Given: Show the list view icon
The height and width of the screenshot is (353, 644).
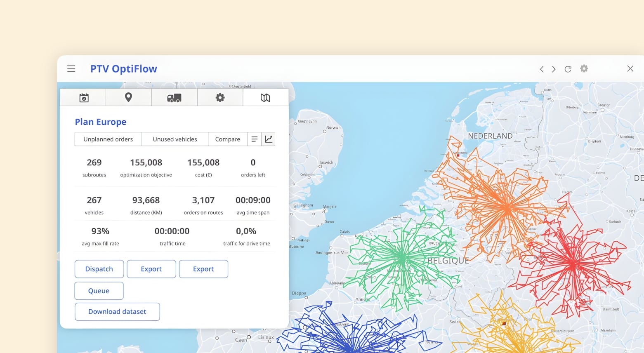Looking at the screenshot, I should [255, 139].
